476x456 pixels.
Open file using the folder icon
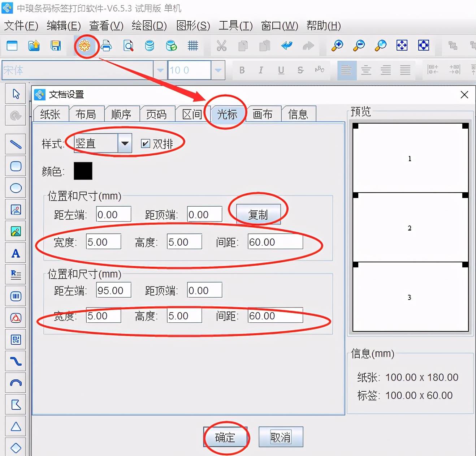click(34, 46)
